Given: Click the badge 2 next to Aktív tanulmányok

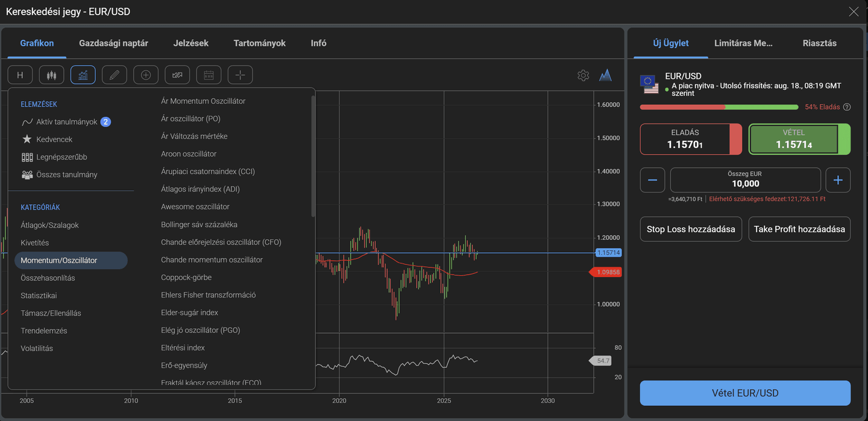Looking at the screenshot, I should (x=105, y=122).
